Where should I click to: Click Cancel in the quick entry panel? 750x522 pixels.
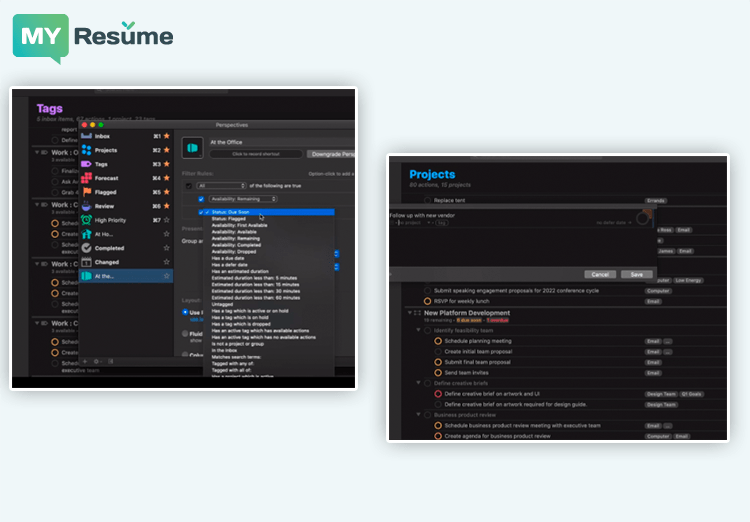pyautogui.click(x=600, y=273)
